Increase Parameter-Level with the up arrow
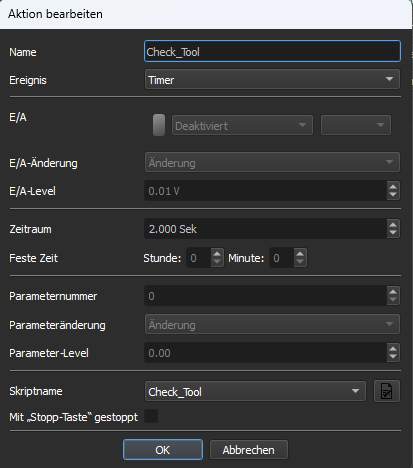Image resolution: width=413 pixels, height=468 pixels. [393, 349]
